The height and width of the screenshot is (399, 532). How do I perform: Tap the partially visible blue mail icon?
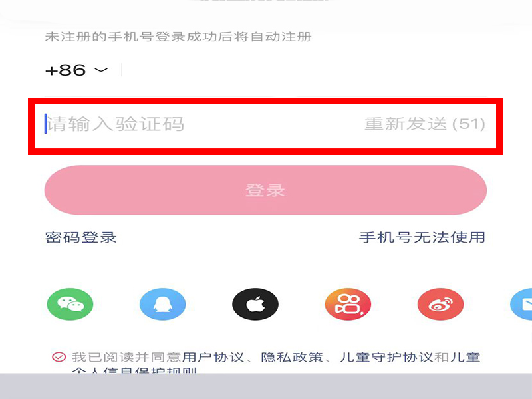point(521,304)
